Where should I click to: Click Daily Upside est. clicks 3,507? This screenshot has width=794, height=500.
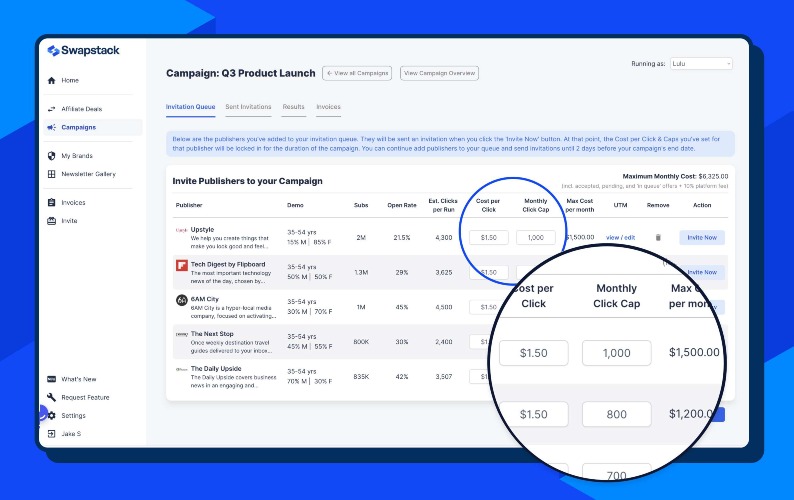click(444, 377)
